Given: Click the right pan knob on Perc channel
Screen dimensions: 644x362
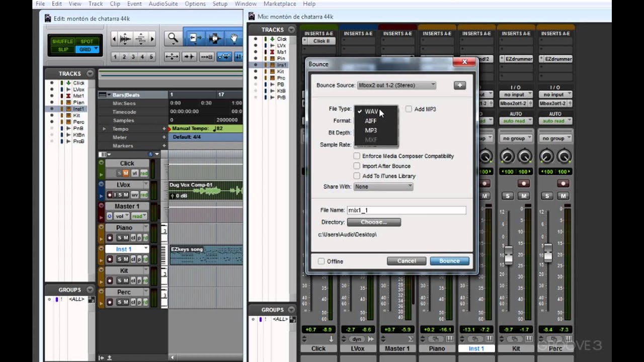Looking at the screenshot, I should 565,157.
